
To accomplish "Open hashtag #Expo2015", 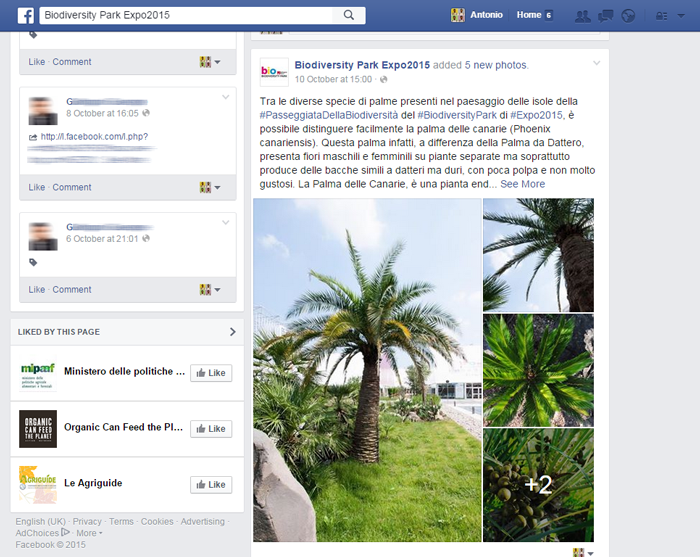I will 536,115.
